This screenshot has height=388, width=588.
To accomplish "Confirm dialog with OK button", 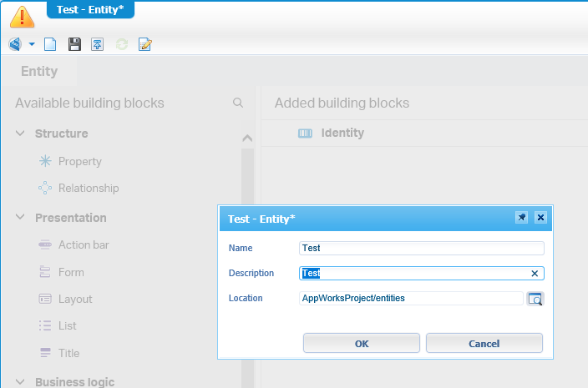I will click(x=362, y=344).
